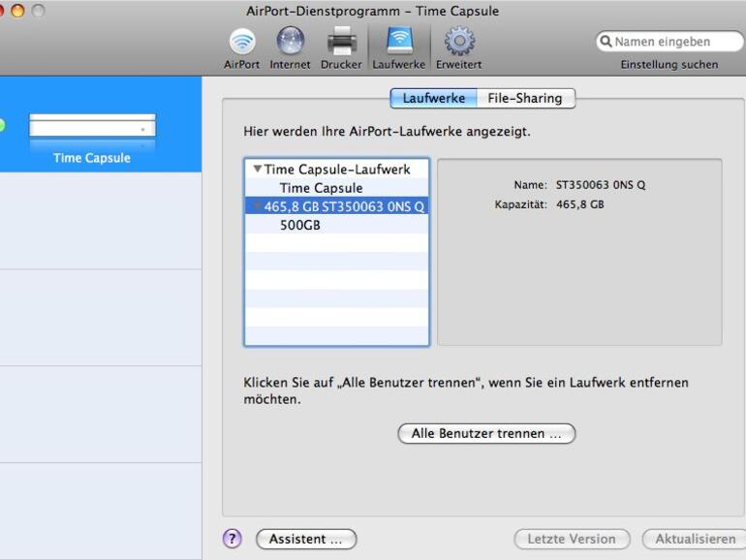Select the Laufwerke drive icon in toolbar

(398, 43)
